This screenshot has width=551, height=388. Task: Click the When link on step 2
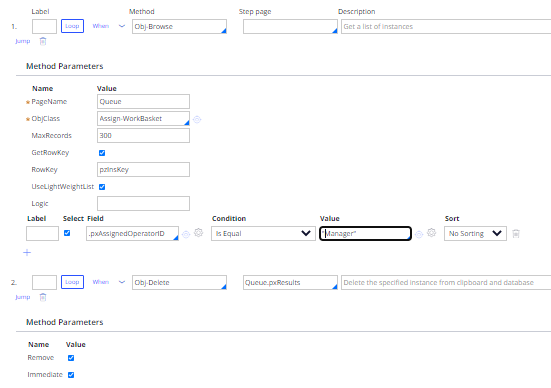[x=101, y=282]
